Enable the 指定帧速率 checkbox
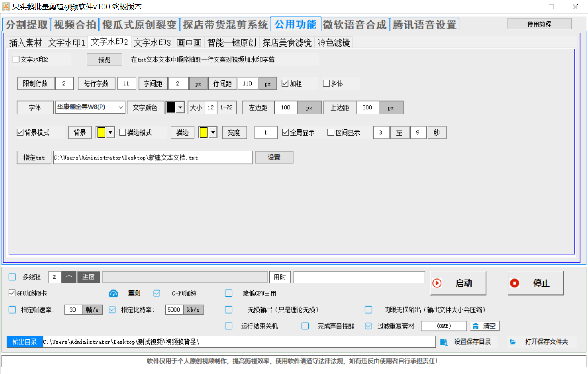 [12, 309]
